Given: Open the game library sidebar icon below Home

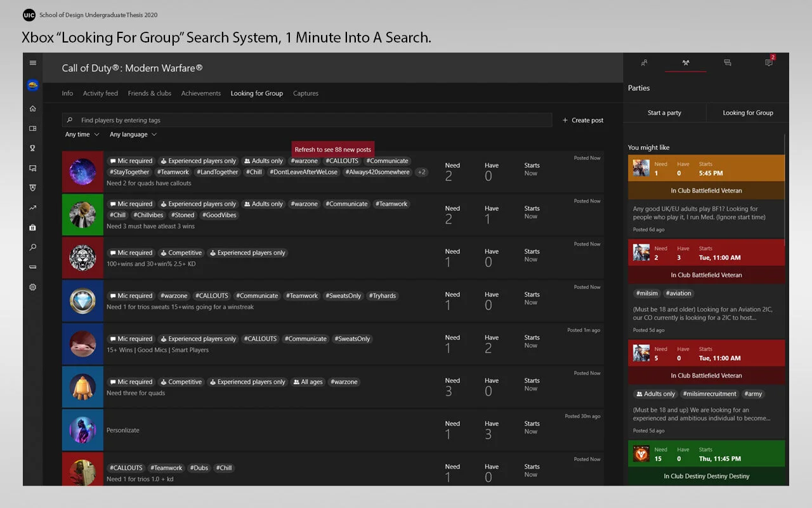Looking at the screenshot, I should point(33,128).
